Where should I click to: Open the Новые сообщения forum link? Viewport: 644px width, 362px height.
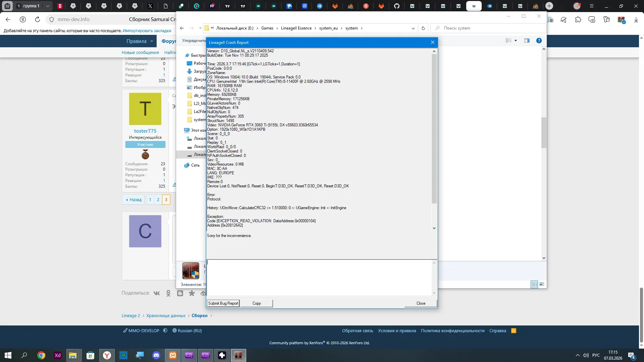click(x=140, y=52)
